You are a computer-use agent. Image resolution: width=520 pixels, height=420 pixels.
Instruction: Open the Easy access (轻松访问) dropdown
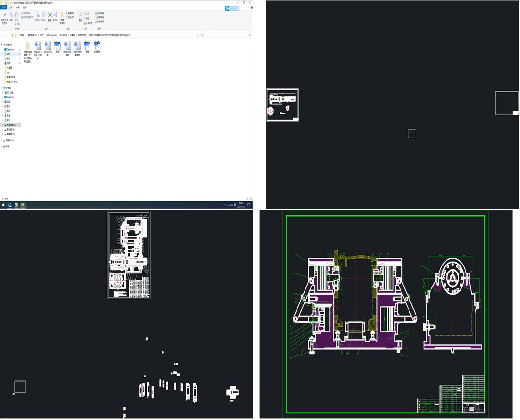point(71,17)
